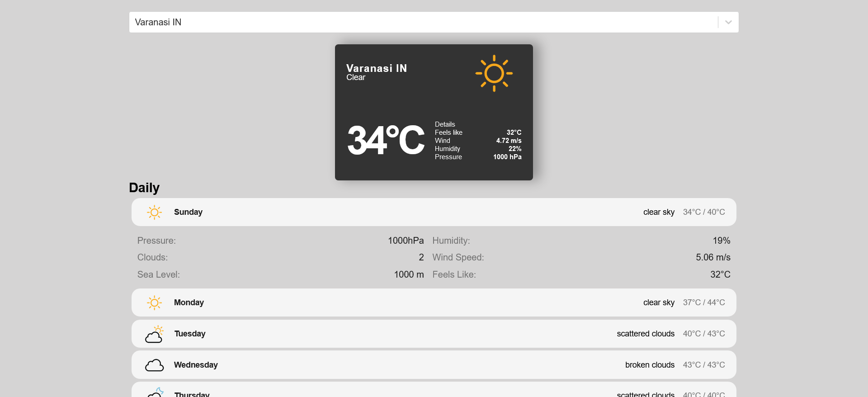Screen dimensions: 868x397
Task: Open the city search dropdown arrow
Action: click(x=728, y=22)
